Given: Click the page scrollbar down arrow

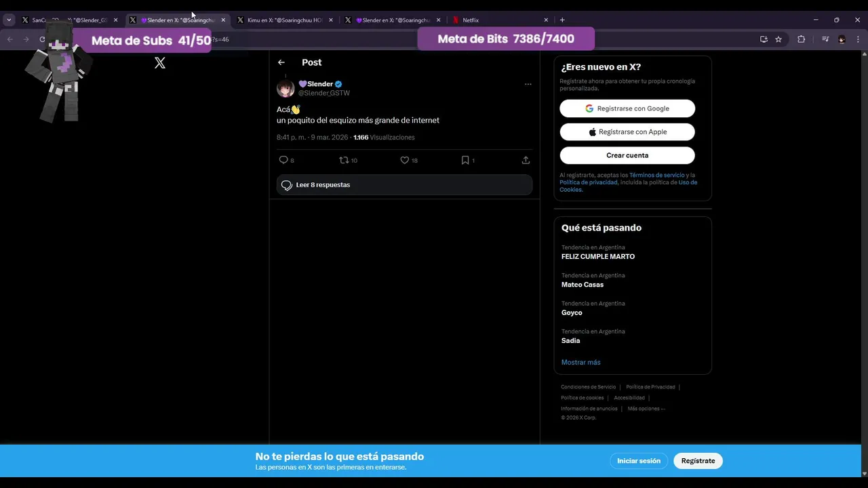Looking at the screenshot, I should click(x=864, y=473).
